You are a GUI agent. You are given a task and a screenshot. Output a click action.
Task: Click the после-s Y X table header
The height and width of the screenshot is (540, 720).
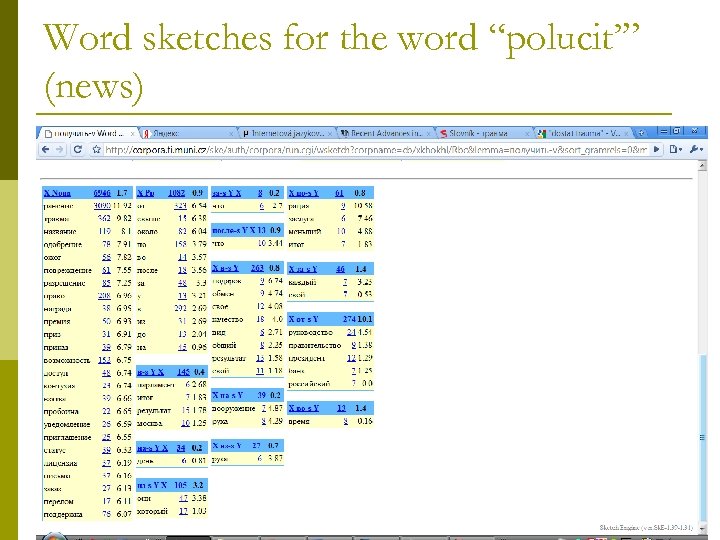(x=247, y=230)
